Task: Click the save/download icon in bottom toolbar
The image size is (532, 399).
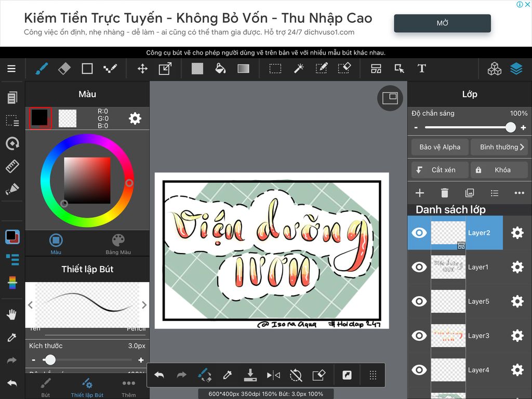Action: [x=250, y=375]
